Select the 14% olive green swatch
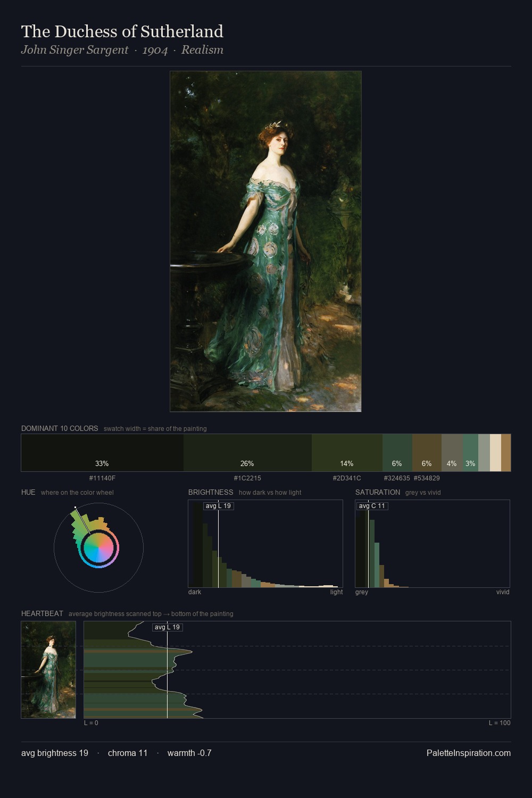Screen dimensions: 532x798 click(347, 453)
